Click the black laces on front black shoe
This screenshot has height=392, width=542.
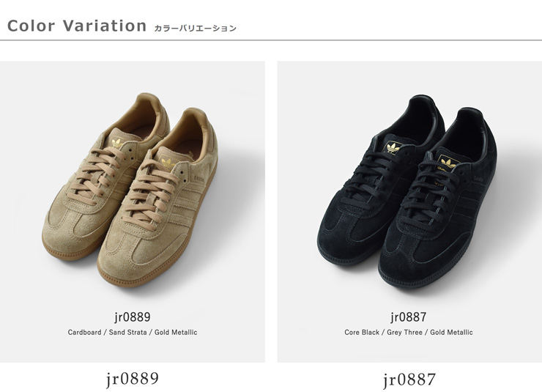[431, 193]
